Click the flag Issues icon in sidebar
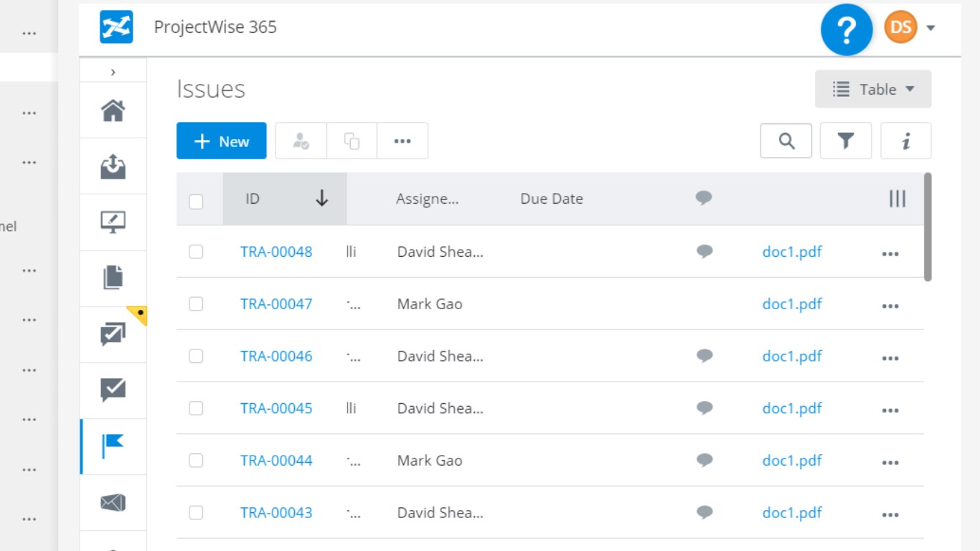 pos(113,446)
